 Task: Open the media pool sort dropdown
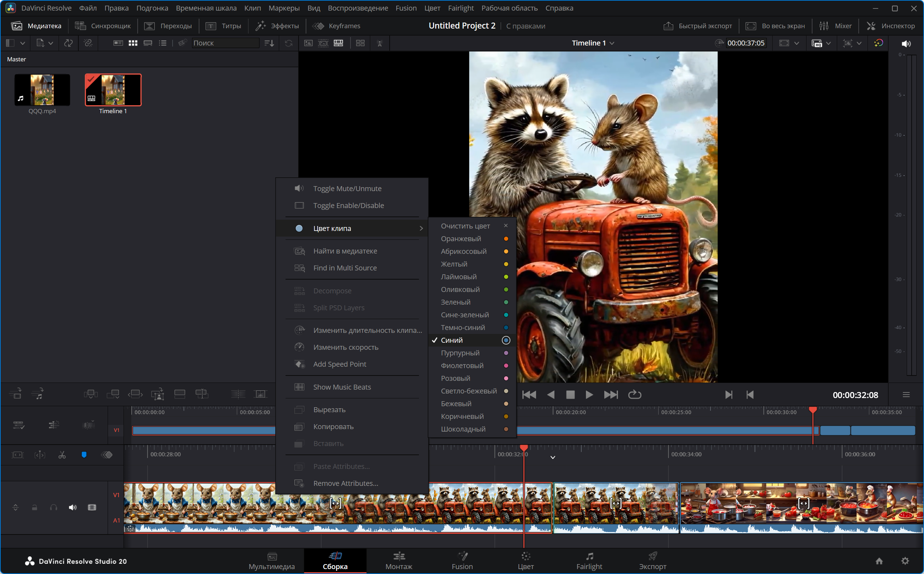tap(269, 43)
